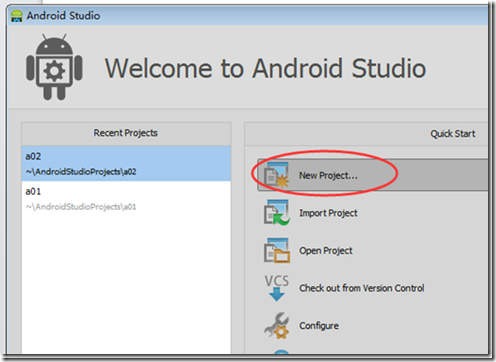
Task: Click the Android Studio window title
Action: [63, 16]
